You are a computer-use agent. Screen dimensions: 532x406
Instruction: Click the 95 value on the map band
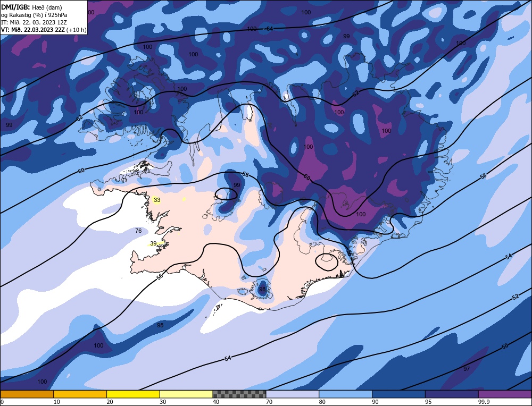click(160, 325)
